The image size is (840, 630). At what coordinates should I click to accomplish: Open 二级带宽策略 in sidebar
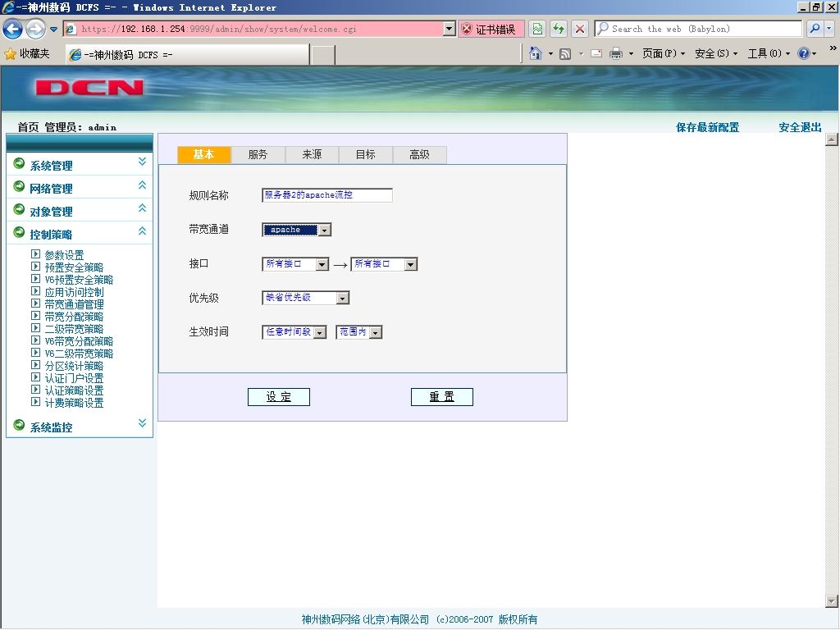[x=74, y=329]
